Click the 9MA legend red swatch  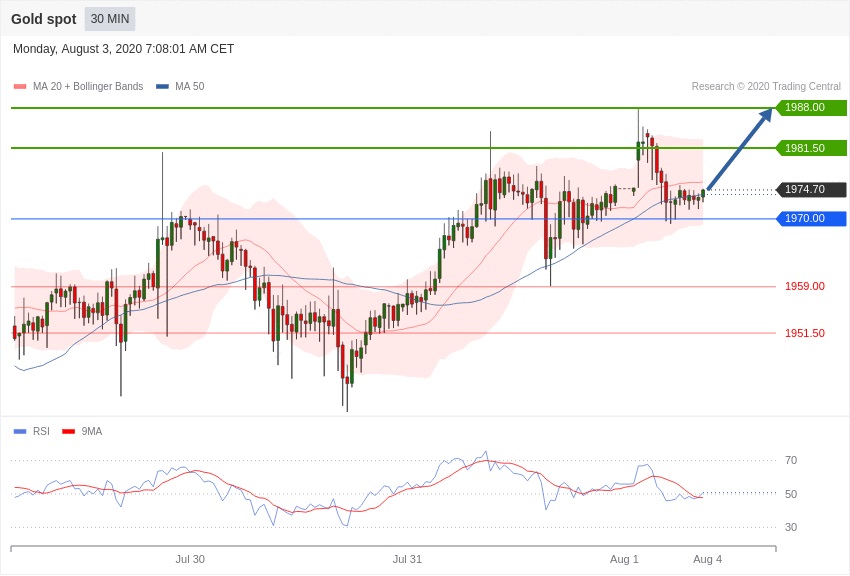[68, 432]
